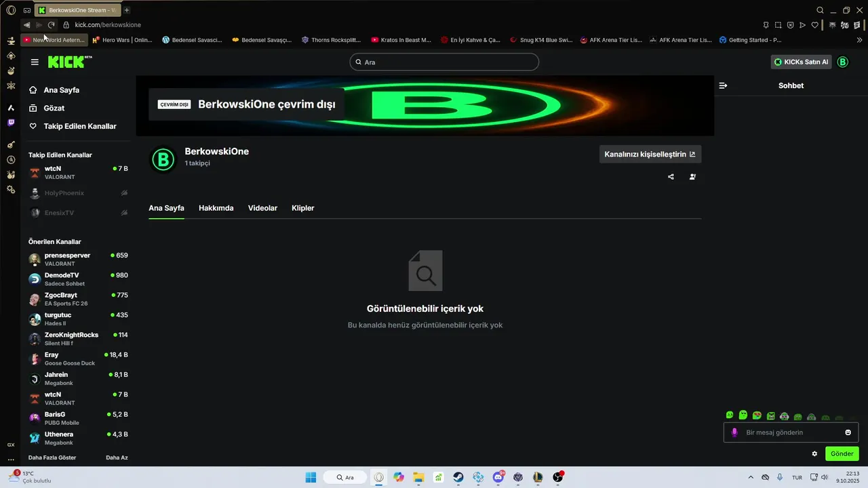Click KICKs Satın Al button
This screenshot has width=868, height=488.
(x=801, y=62)
